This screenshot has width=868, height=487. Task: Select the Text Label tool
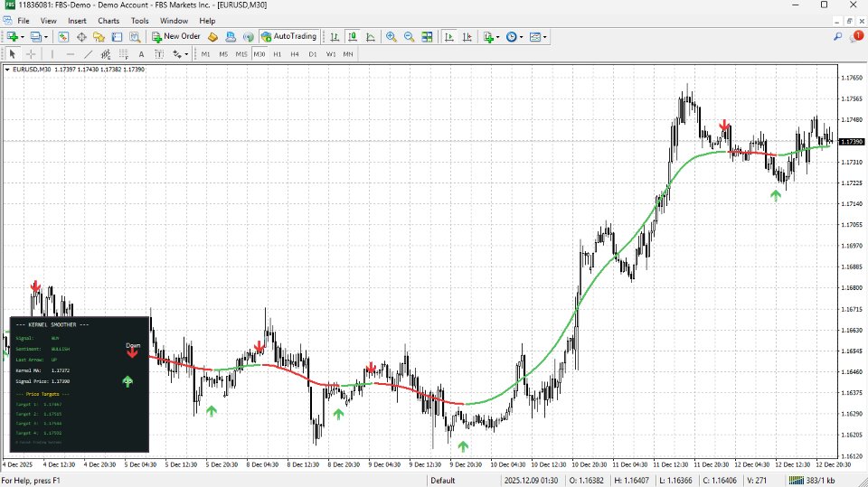click(x=159, y=53)
